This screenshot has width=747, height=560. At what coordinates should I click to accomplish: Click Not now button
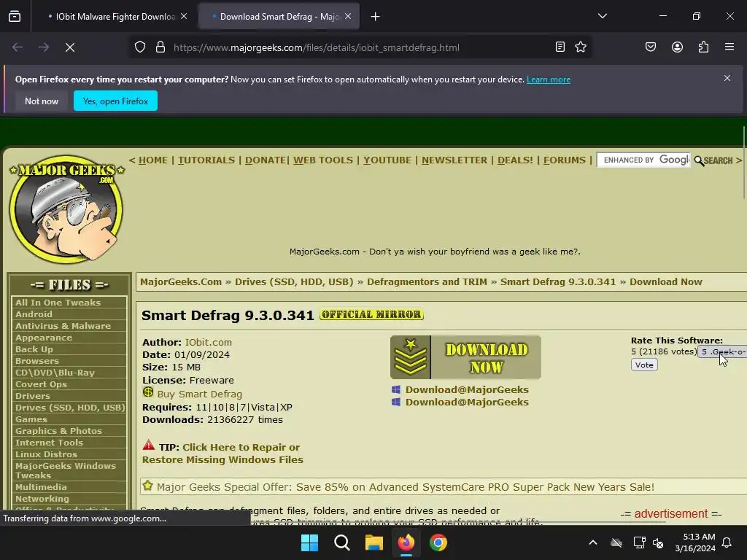tap(42, 101)
